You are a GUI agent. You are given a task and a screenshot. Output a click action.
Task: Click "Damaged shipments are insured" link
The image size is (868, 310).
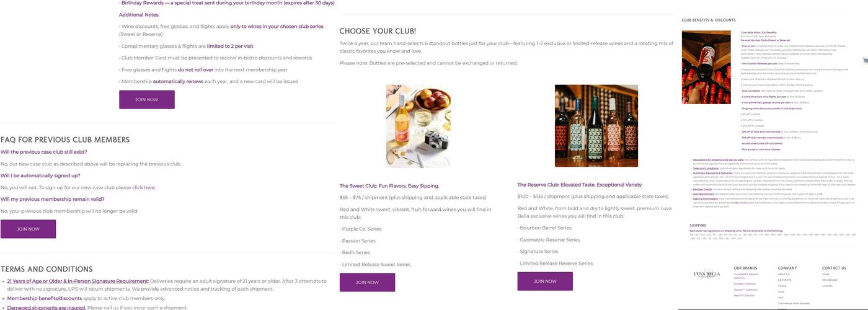(x=46, y=308)
